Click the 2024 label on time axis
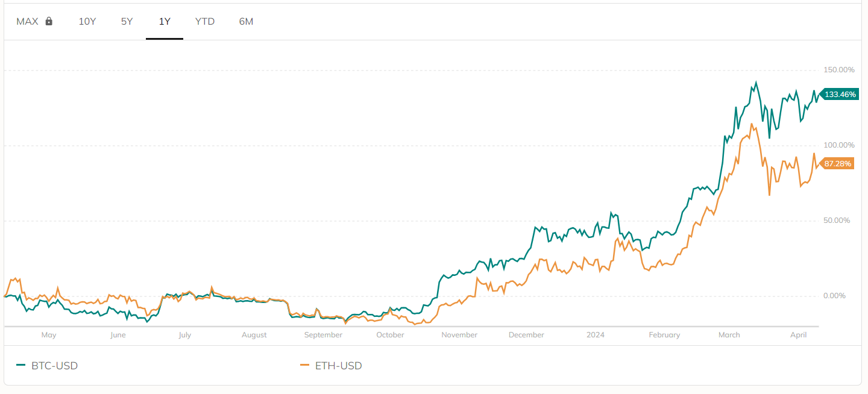This screenshot has width=868, height=394. (x=595, y=335)
